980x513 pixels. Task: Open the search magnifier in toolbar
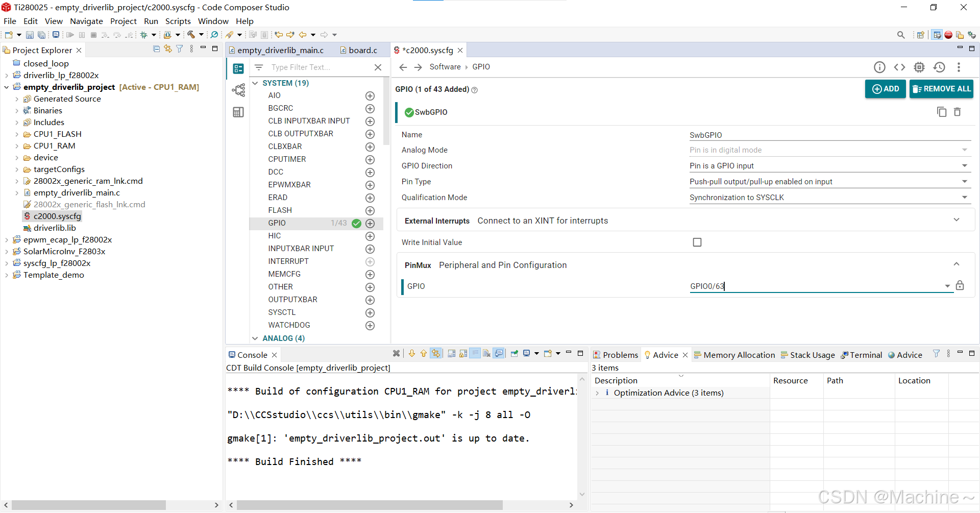tap(901, 35)
